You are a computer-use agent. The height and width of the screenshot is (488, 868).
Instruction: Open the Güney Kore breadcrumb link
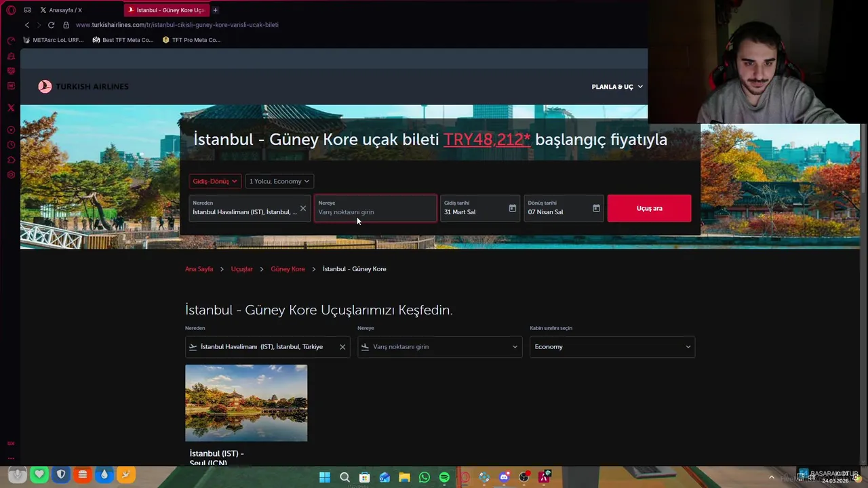coord(288,269)
